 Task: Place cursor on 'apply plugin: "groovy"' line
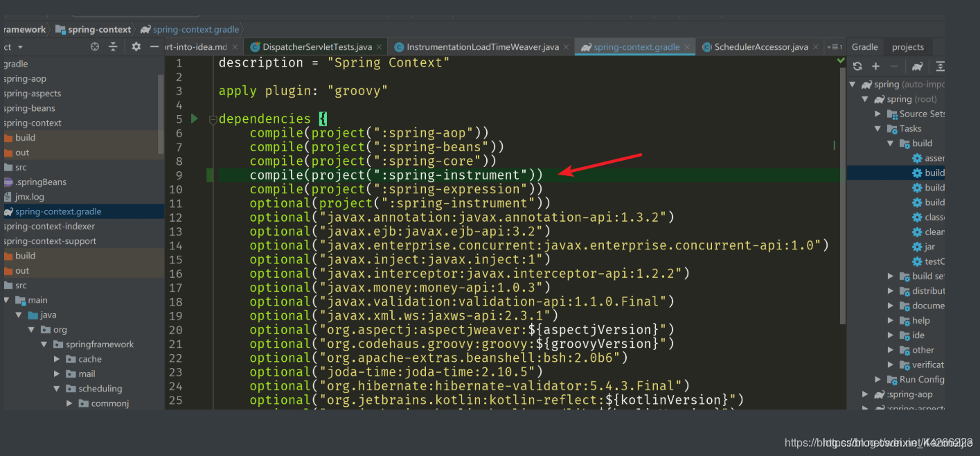[303, 91]
